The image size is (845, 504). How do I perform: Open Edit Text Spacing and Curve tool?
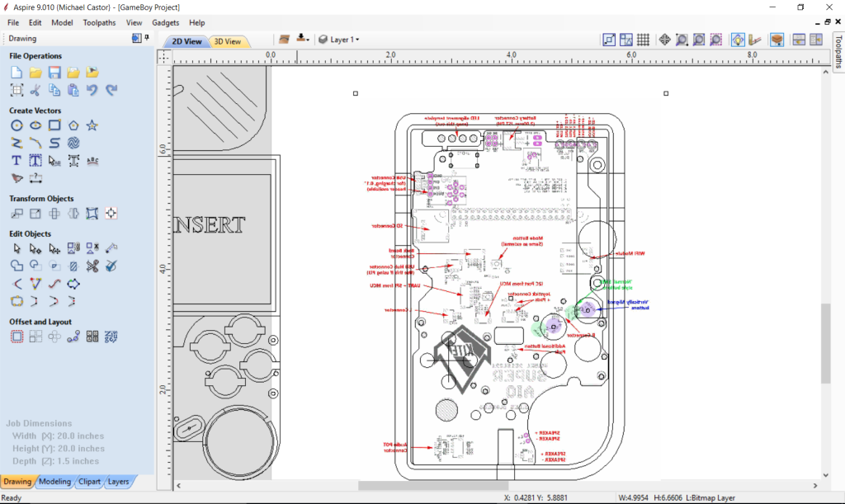54,161
